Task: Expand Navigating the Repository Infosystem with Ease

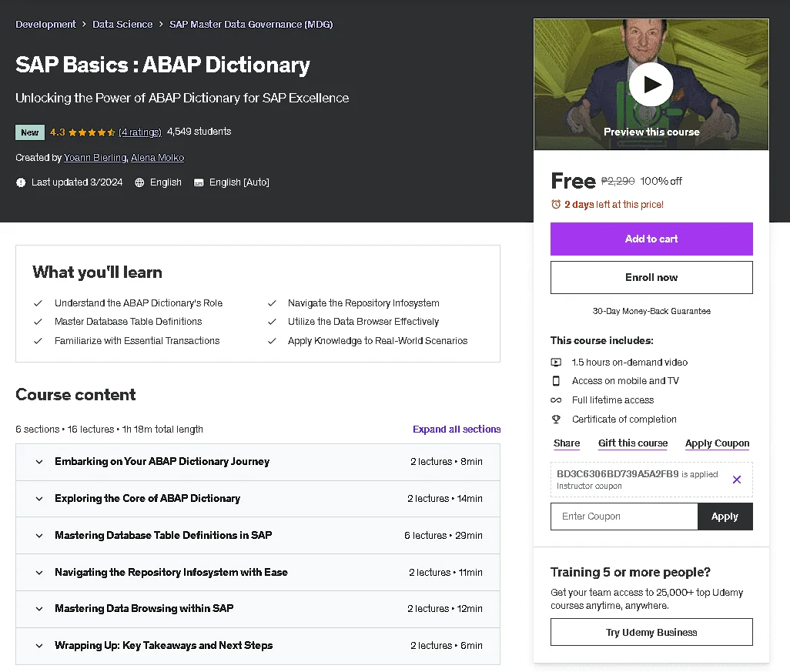Action: click(258, 573)
